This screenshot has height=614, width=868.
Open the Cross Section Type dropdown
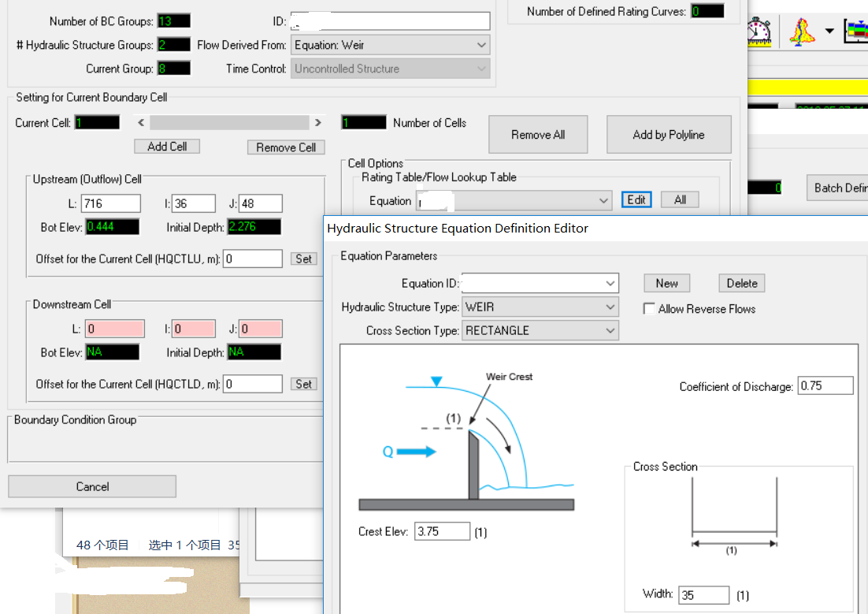pyautogui.click(x=540, y=331)
